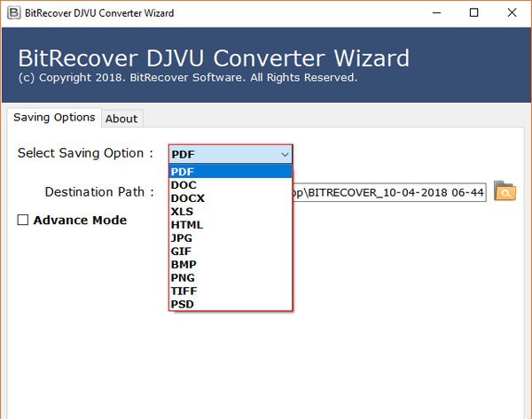Select JPG as the output format
This screenshot has width=532, height=419.
[x=231, y=237]
